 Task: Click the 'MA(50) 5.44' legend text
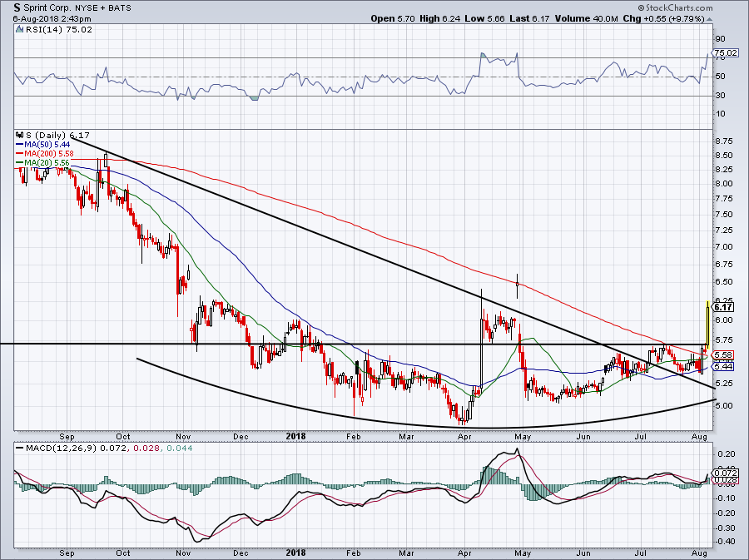point(47,145)
